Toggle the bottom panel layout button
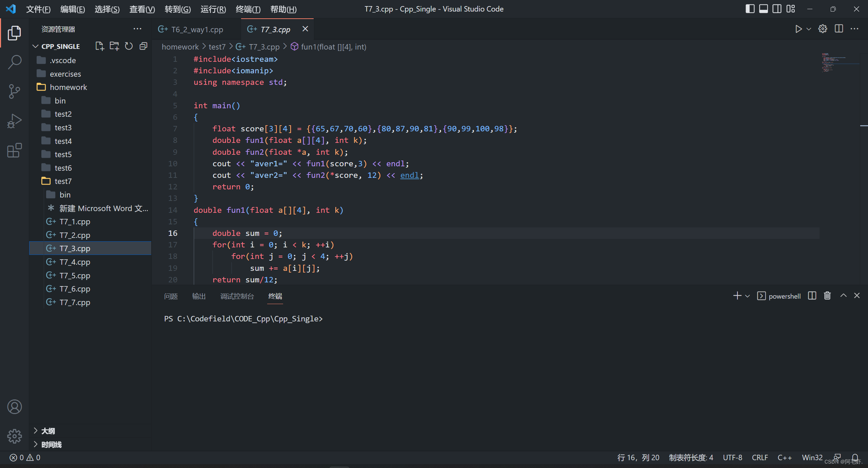Image resolution: width=868 pixels, height=468 pixels. [763, 9]
